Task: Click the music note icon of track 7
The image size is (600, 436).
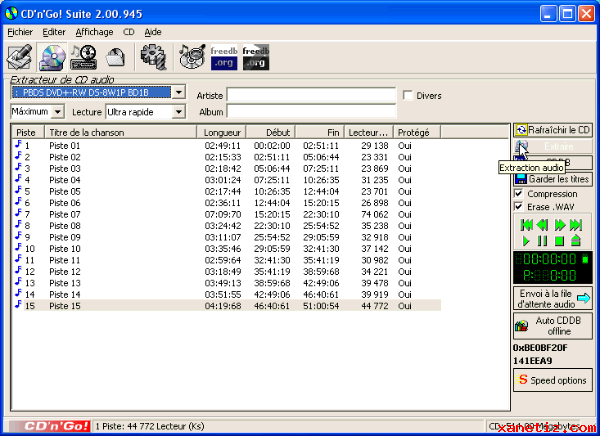Action: pyautogui.click(x=18, y=213)
